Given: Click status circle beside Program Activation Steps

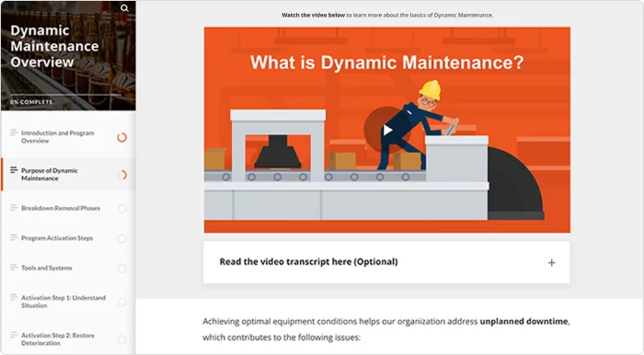Looking at the screenshot, I should (122, 238).
